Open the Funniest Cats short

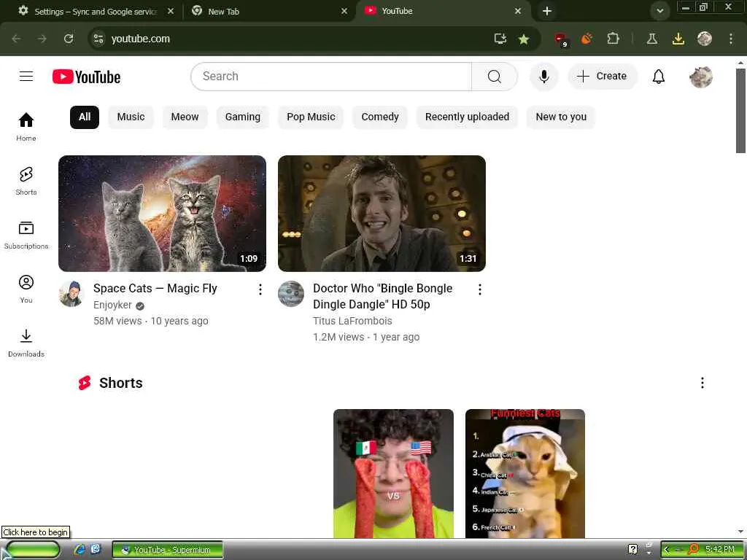coord(525,473)
